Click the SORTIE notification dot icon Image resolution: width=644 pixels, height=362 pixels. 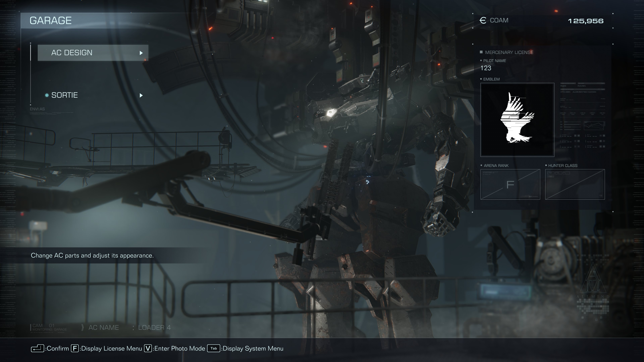pos(47,95)
